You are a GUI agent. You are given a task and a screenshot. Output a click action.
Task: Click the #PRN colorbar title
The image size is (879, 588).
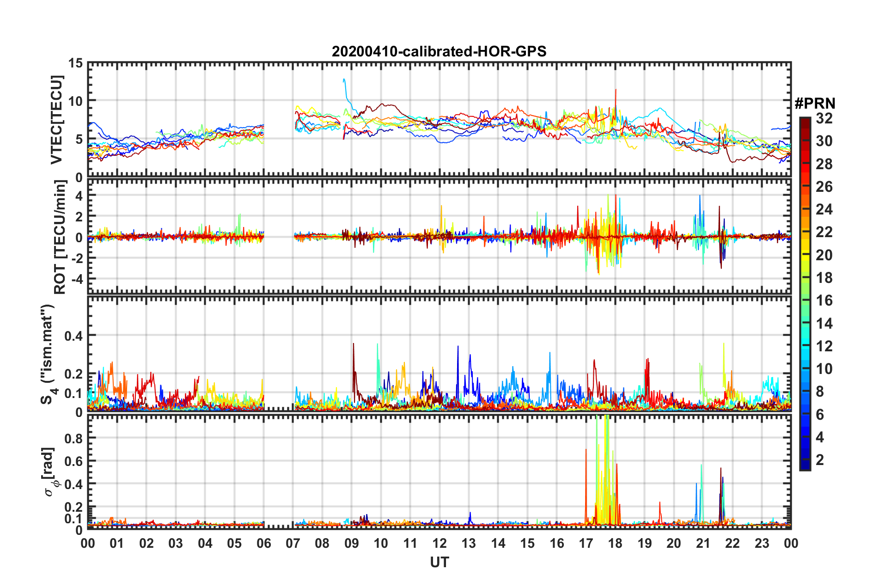815,104
